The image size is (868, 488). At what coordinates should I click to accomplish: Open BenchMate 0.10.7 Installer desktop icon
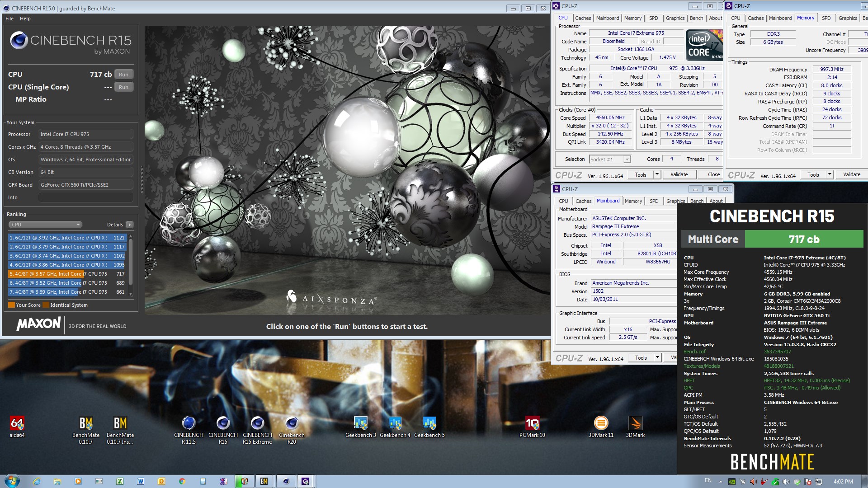(120, 430)
